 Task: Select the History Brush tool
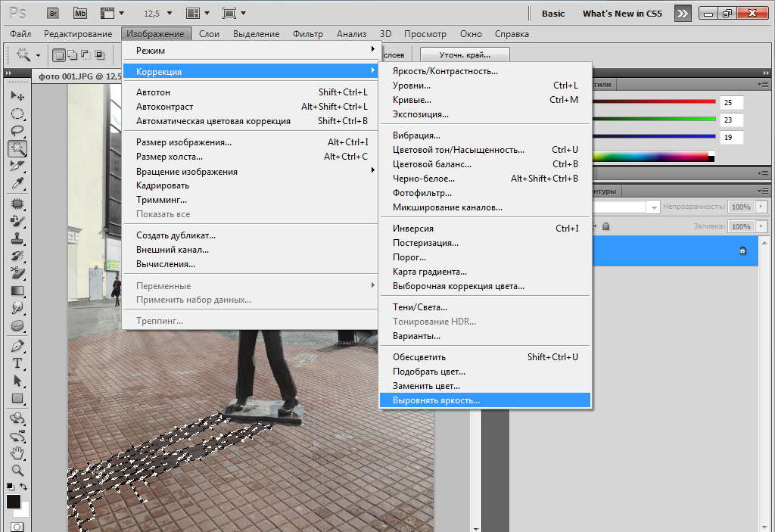point(17,256)
